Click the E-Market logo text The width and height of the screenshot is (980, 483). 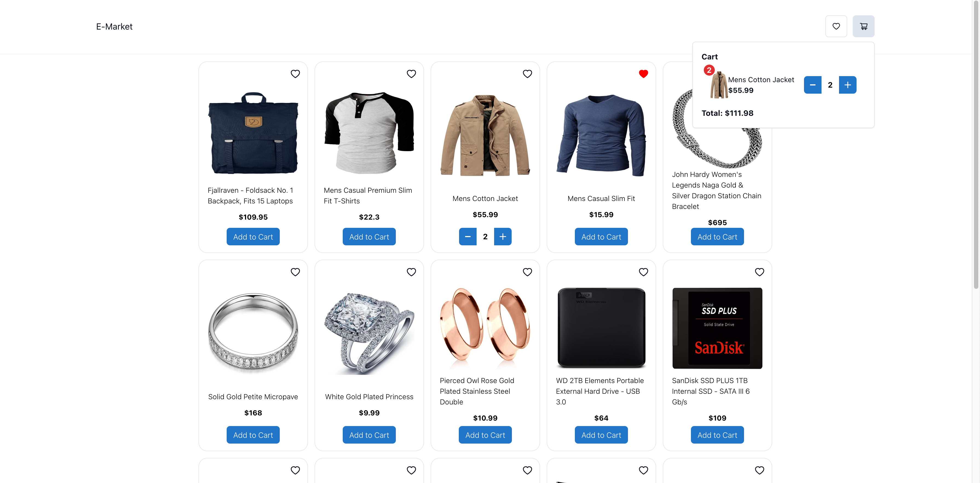click(114, 27)
